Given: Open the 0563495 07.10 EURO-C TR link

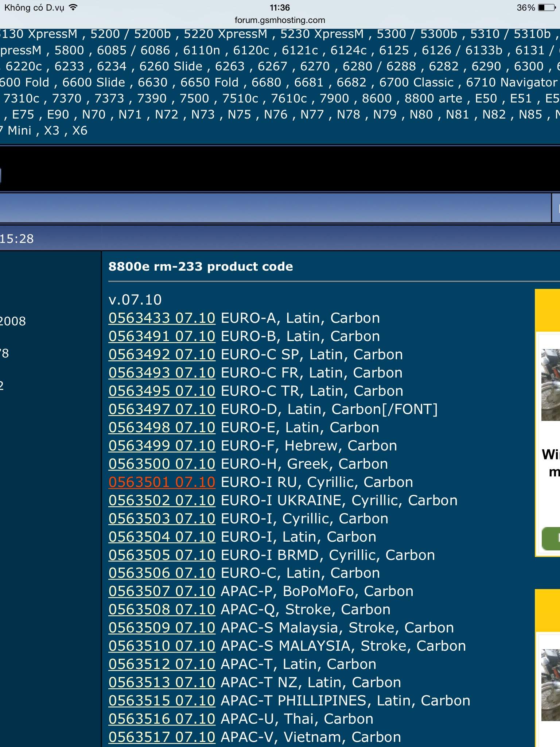Looking at the screenshot, I should point(162,391).
